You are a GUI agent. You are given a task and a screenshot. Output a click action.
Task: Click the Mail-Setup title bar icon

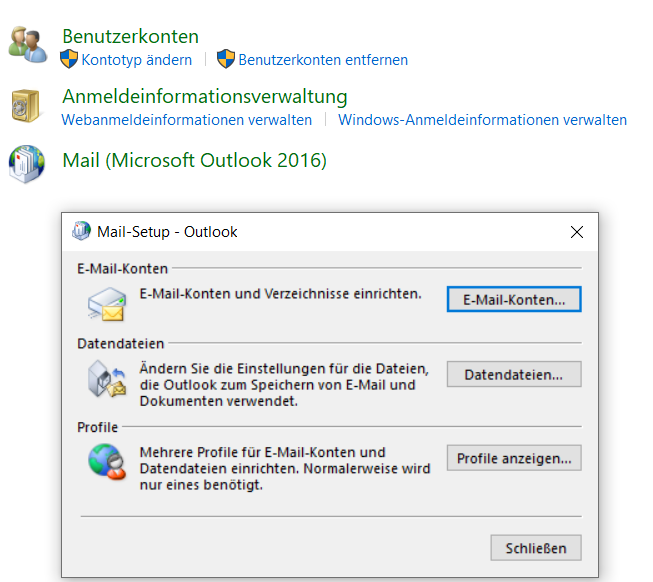(x=81, y=231)
